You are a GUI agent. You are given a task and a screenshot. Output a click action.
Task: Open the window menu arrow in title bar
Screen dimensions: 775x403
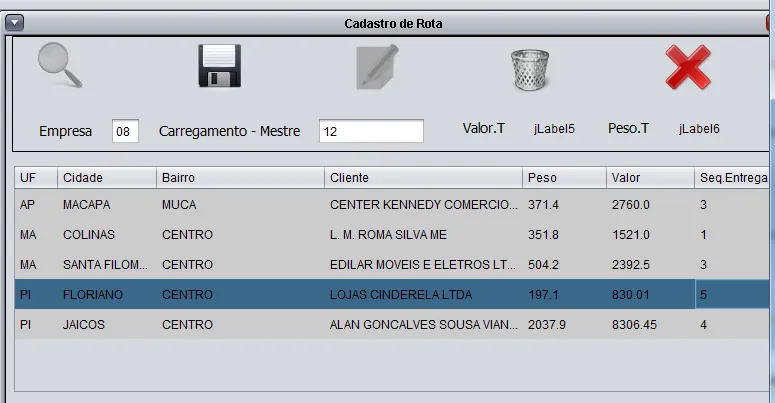pos(14,23)
